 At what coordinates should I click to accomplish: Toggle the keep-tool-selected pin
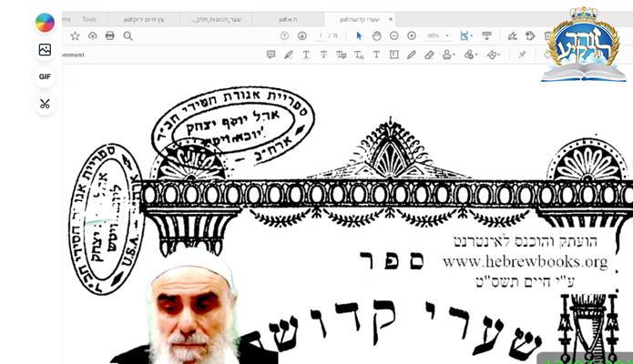pyautogui.click(x=522, y=55)
